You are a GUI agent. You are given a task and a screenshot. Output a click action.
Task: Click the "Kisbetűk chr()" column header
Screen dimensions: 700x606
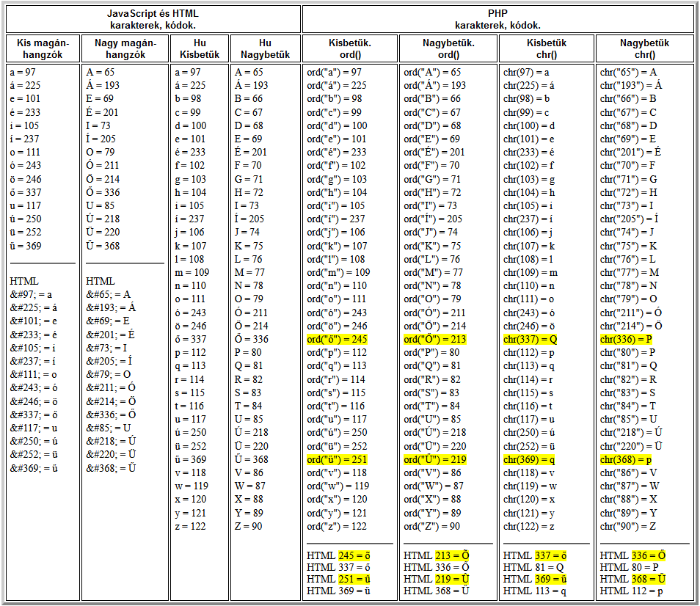coord(546,48)
